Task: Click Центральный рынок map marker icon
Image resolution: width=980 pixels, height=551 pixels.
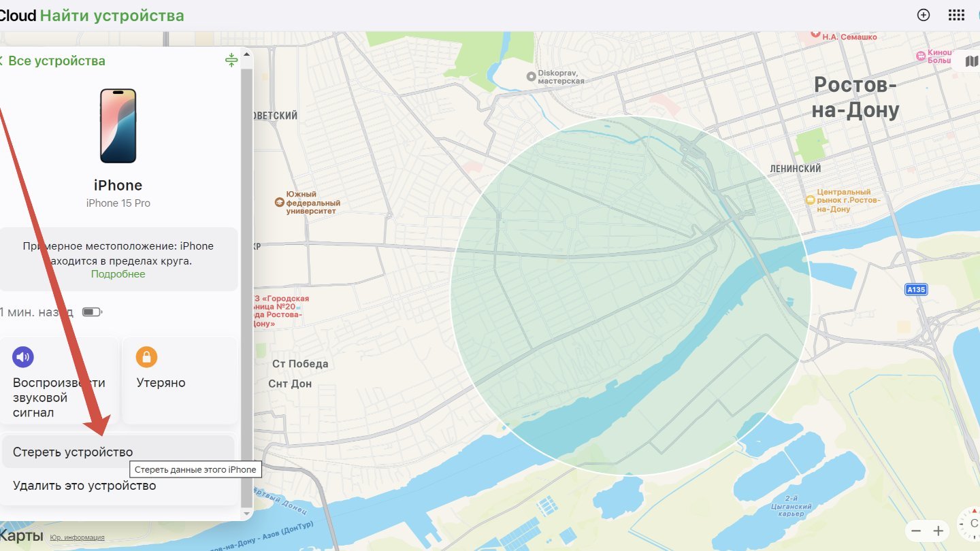Action: pyautogui.click(x=810, y=200)
